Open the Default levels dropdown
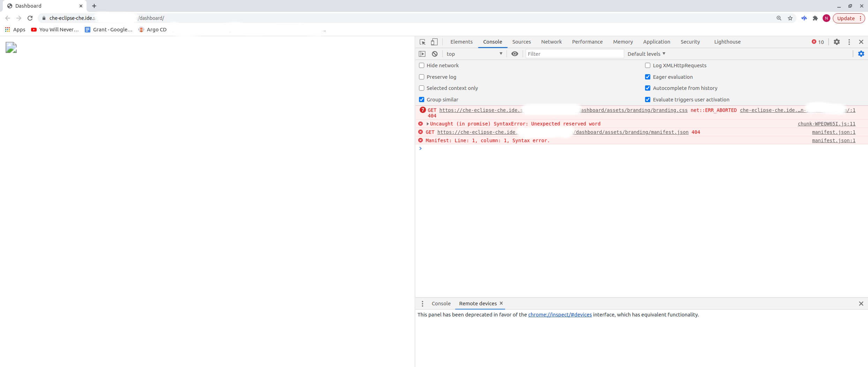This screenshot has height=367, width=868. tap(646, 54)
